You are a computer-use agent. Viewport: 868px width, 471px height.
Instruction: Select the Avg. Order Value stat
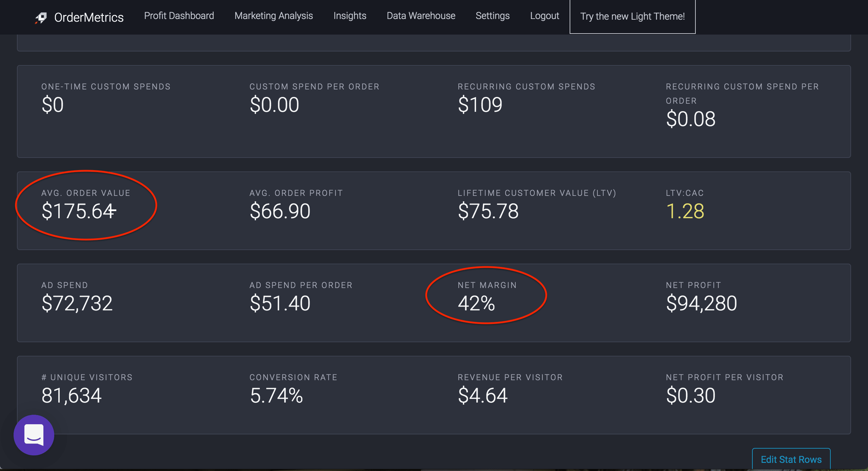(x=78, y=211)
